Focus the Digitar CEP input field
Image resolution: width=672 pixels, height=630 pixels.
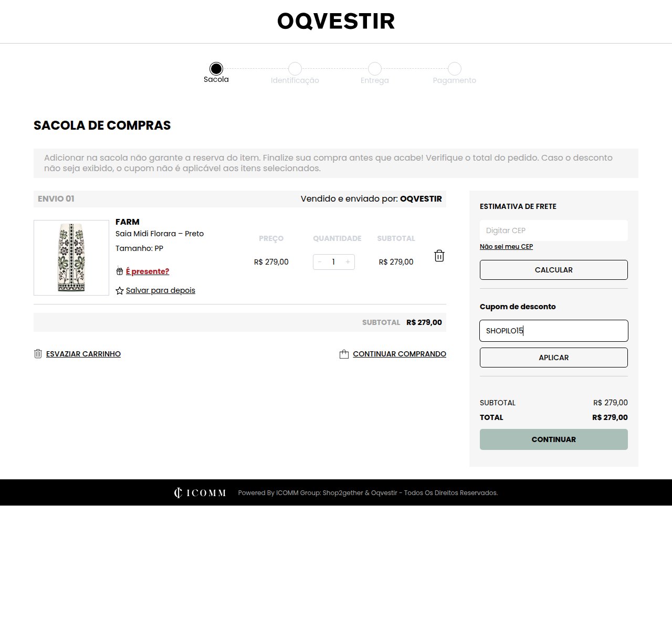coord(554,230)
